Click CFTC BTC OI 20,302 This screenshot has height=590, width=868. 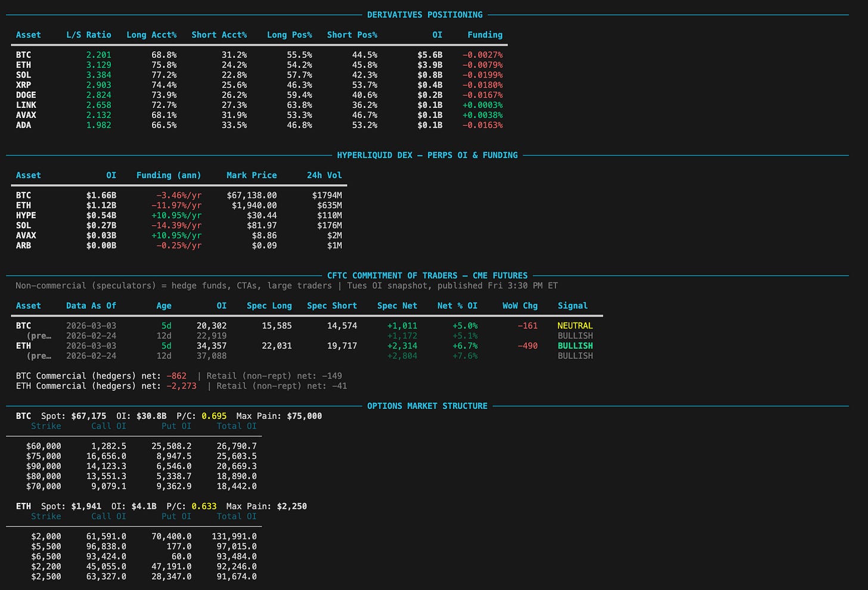pos(212,326)
